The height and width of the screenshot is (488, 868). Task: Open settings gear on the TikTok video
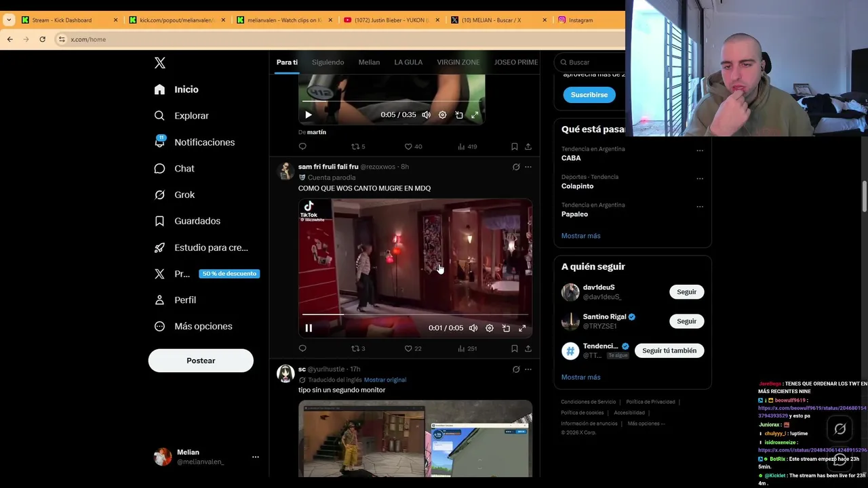pyautogui.click(x=490, y=328)
